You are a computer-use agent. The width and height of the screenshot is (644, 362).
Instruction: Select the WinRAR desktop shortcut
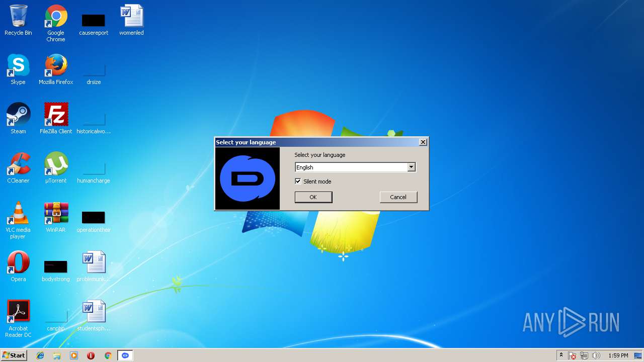coord(56,217)
